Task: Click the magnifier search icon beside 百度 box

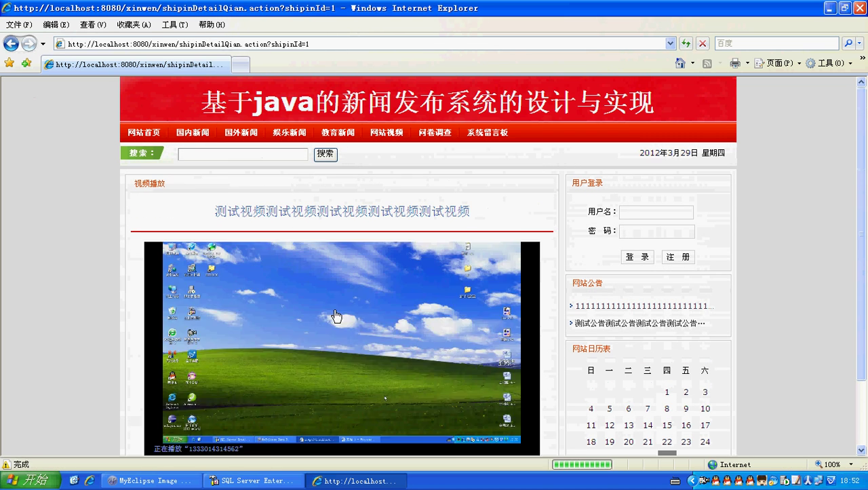Action: click(x=848, y=43)
